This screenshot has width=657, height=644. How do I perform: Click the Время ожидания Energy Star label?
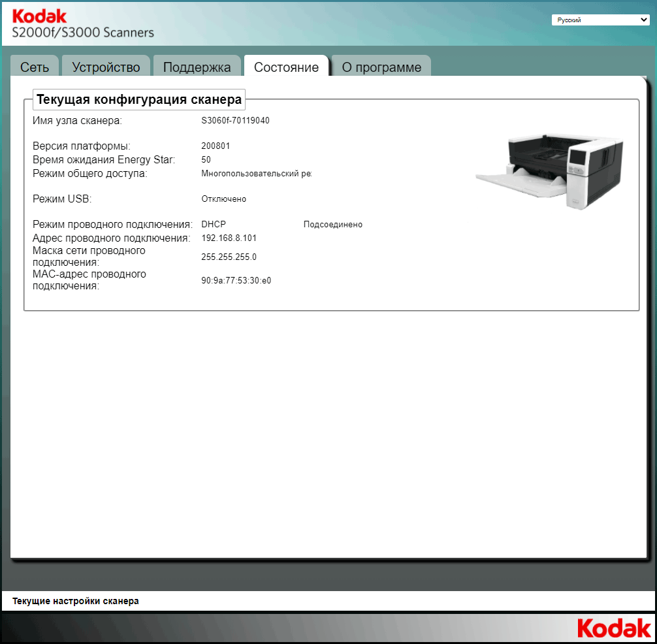pos(104,159)
